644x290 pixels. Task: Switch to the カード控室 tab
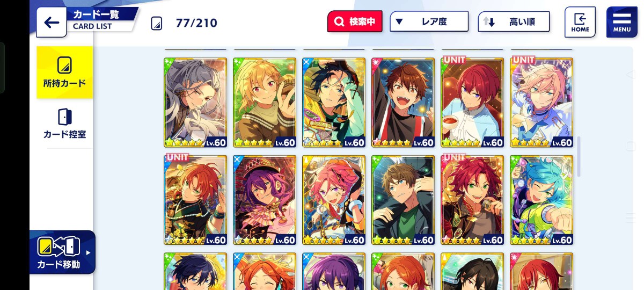(x=64, y=124)
